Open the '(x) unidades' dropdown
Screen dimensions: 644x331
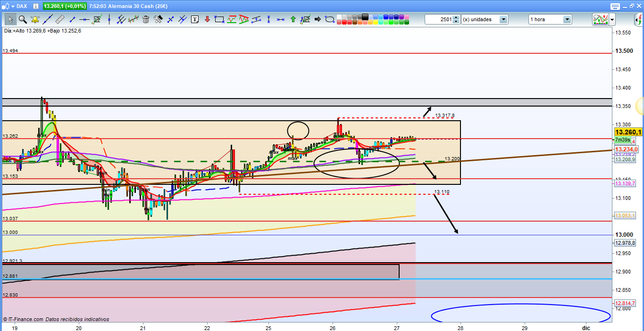(503, 19)
